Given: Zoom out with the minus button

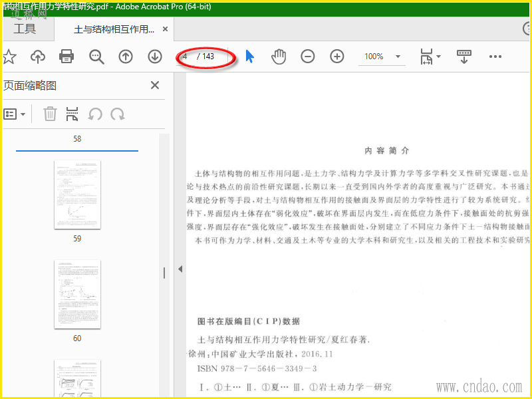Looking at the screenshot, I should tap(308, 57).
